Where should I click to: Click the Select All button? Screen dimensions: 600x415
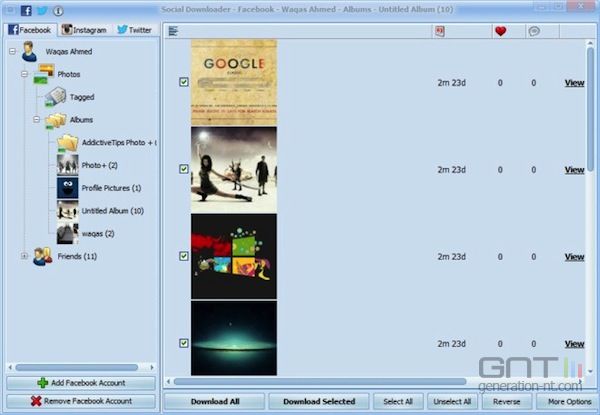pos(398,402)
